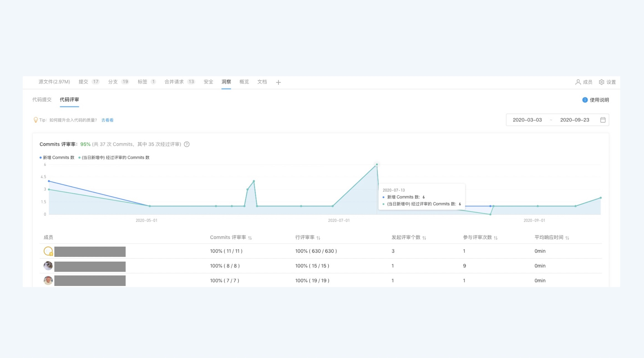Follow the 去看看 link

107,120
